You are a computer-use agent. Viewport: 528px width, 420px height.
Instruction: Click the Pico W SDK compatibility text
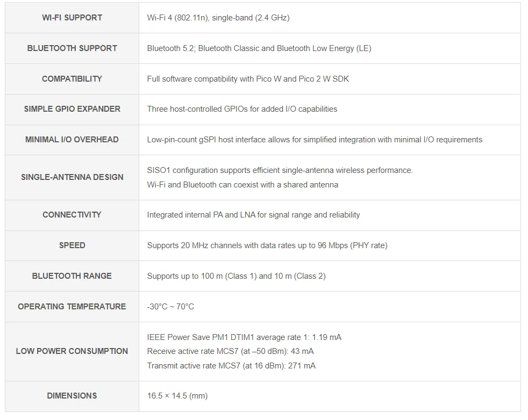point(248,79)
